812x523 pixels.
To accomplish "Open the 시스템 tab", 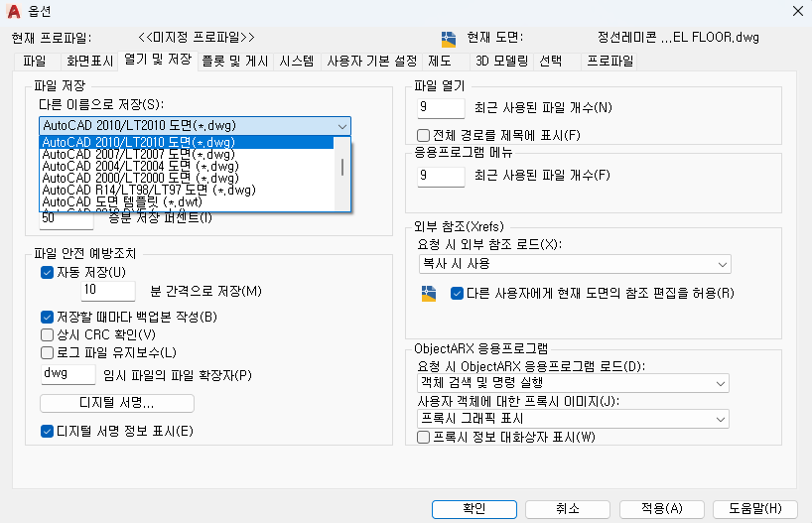I will point(297,62).
